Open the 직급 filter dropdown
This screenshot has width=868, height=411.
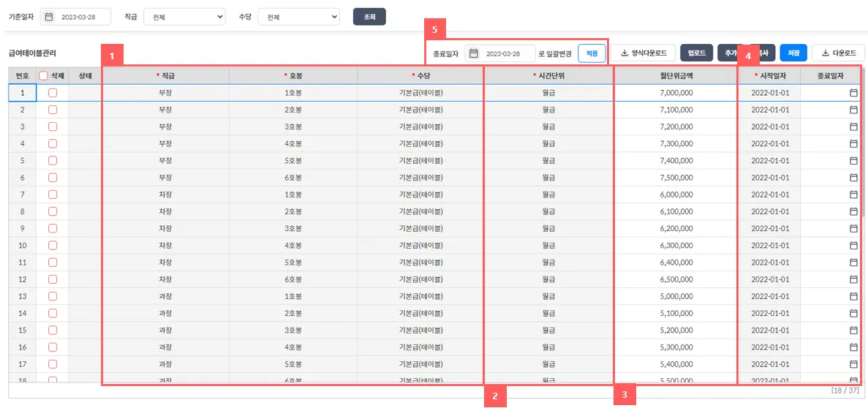[x=184, y=17]
